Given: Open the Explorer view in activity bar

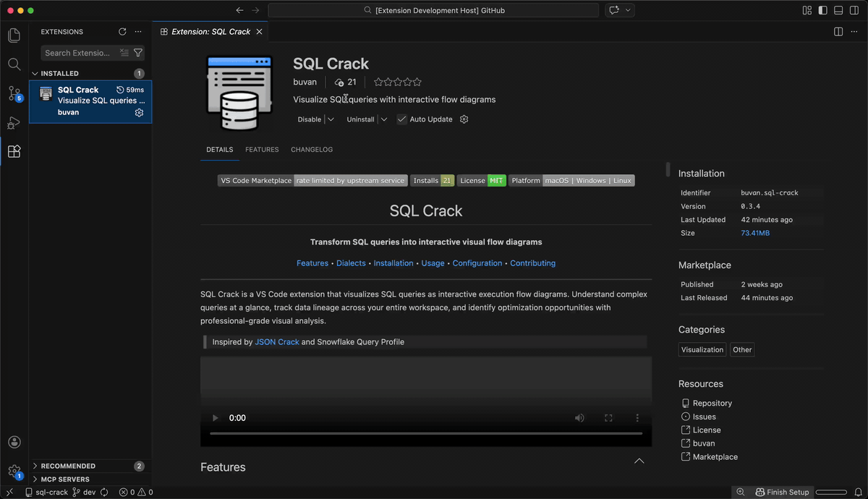Looking at the screenshot, I should pos(14,35).
